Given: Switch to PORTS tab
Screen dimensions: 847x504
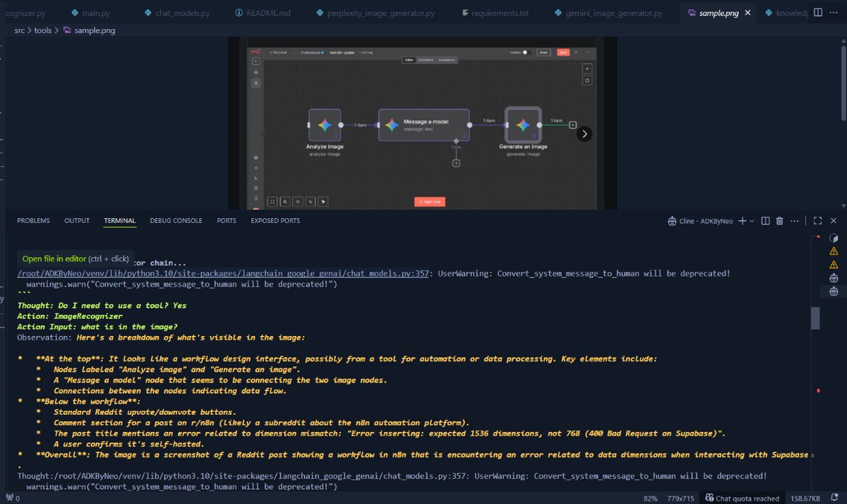Looking at the screenshot, I should click(x=227, y=221).
